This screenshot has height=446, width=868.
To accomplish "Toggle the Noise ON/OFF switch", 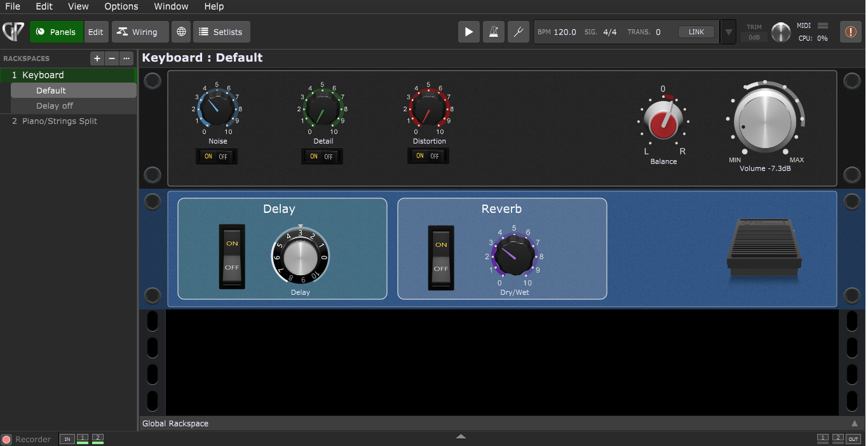I will coord(217,156).
